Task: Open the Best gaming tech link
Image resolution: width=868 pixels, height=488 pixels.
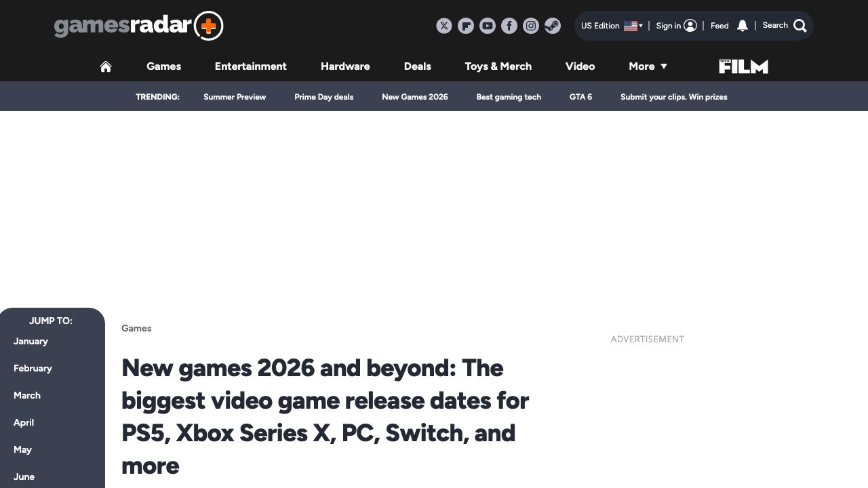Action: [509, 97]
